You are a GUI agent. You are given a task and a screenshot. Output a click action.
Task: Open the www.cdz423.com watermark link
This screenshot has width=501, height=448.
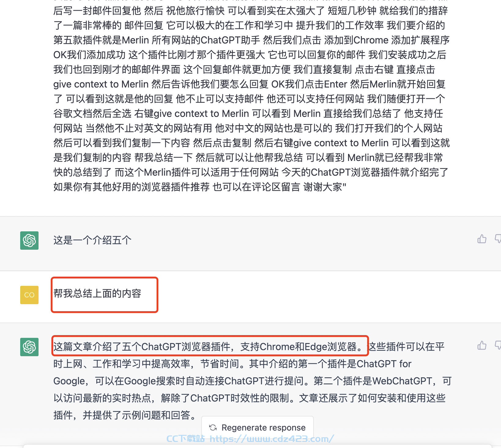click(272, 439)
